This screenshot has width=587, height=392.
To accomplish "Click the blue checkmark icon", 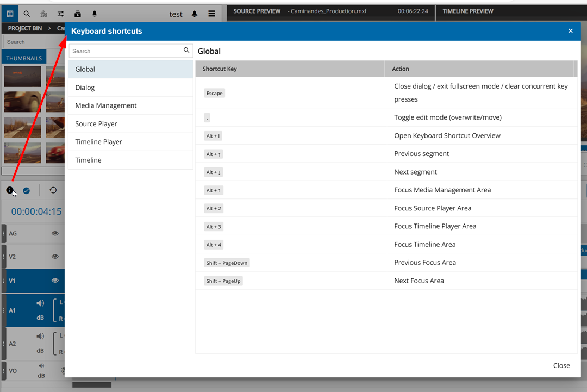I will (26, 191).
